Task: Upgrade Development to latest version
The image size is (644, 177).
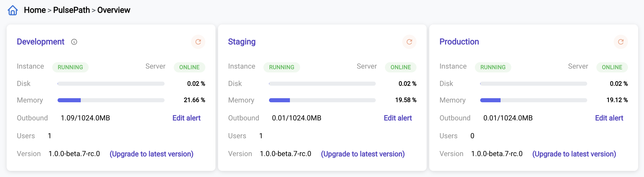Action: tap(152, 154)
